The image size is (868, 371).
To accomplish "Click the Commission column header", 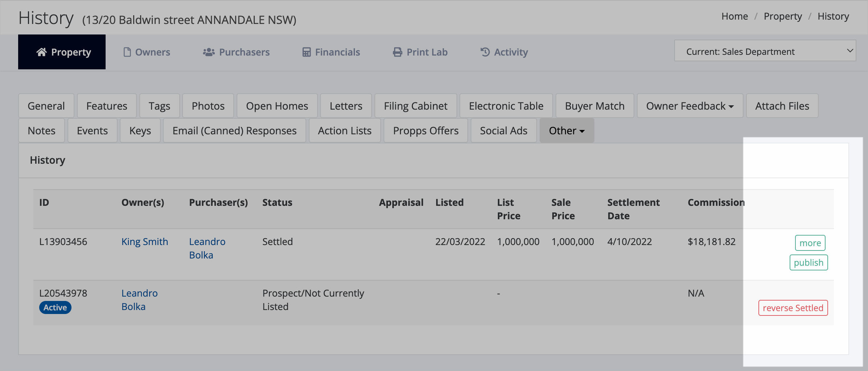I will pyautogui.click(x=716, y=203).
